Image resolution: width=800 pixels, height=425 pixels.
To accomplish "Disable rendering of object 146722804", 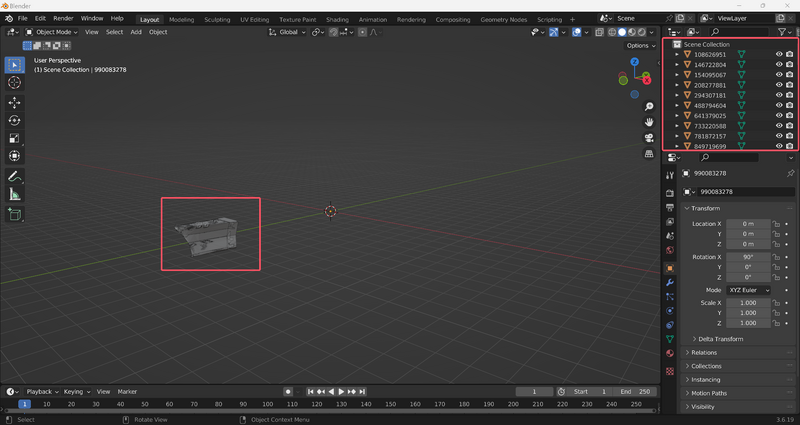I will [790, 64].
